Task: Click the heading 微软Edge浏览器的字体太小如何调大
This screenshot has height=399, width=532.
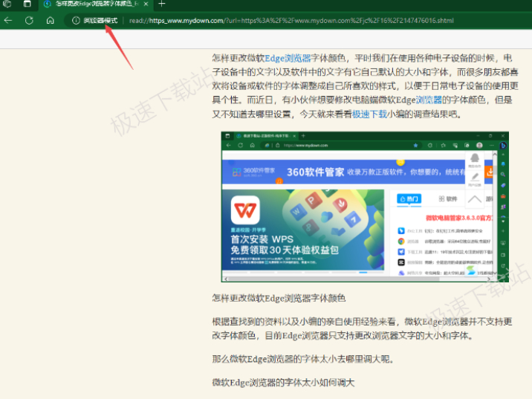Action: pos(283,383)
